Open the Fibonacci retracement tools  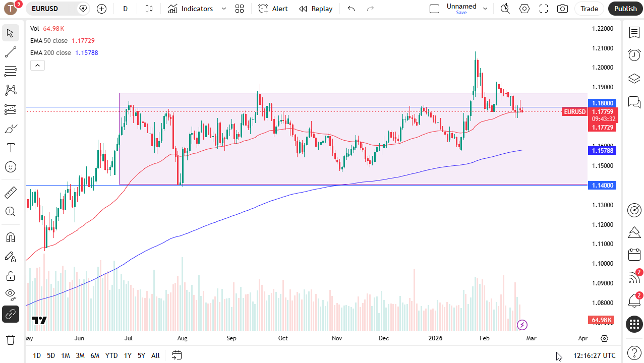[10, 71]
